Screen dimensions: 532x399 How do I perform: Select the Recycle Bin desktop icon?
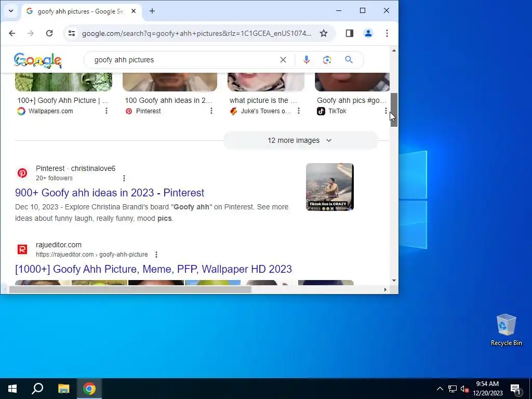[x=506, y=330]
